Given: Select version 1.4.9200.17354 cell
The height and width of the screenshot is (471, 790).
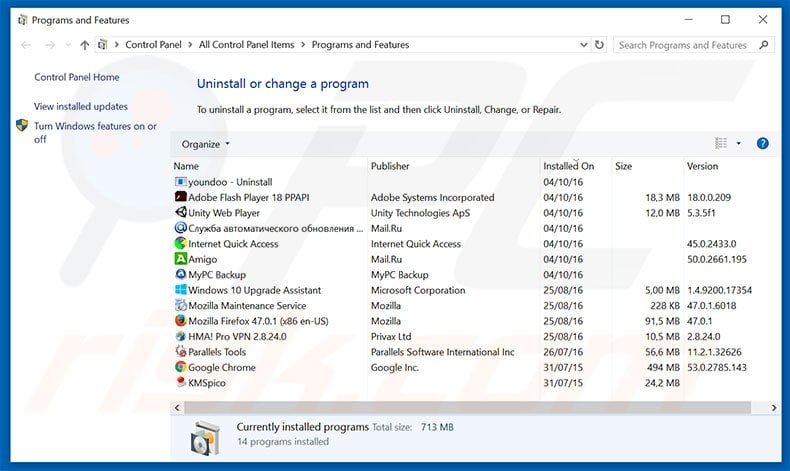Looking at the screenshot, I should [x=719, y=290].
